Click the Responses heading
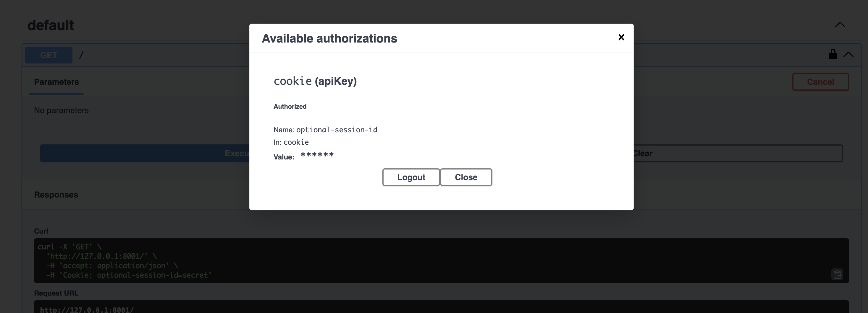 click(x=56, y=195)
